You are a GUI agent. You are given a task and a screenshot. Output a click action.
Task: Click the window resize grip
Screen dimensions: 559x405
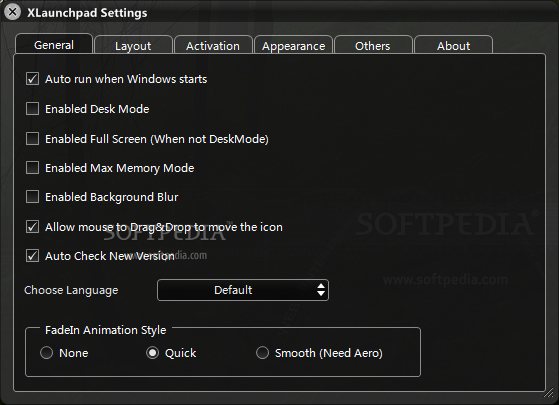(x=549, y=393)
